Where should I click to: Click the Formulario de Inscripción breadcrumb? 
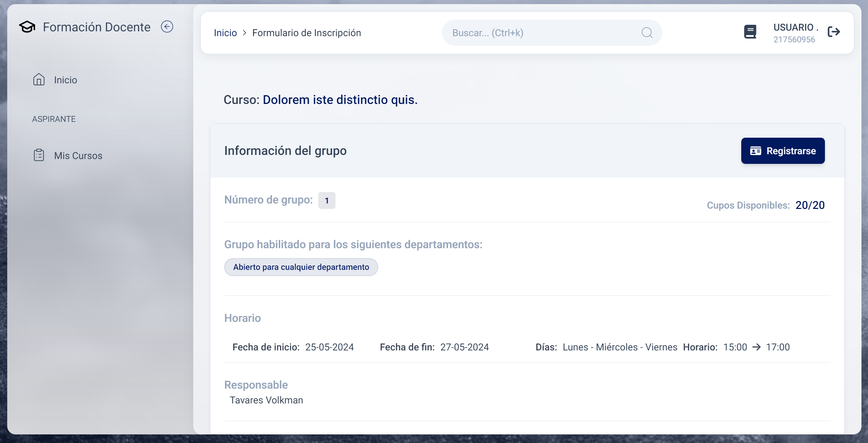click(x=307, y=33)
